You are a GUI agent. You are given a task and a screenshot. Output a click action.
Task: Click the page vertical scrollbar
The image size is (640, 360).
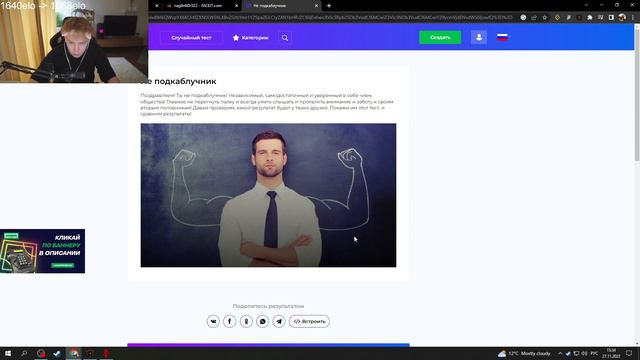637,95
